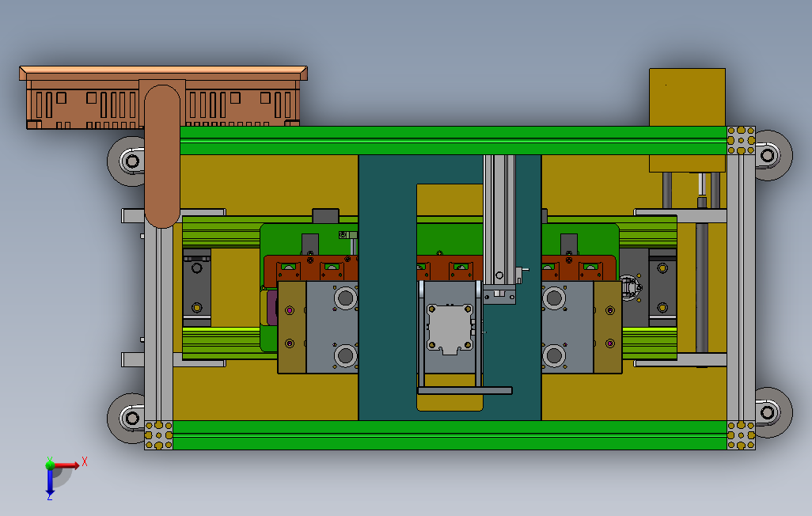812x516 pixels.
Task: Select the long green top frame beam
Action: click(453, 140)
